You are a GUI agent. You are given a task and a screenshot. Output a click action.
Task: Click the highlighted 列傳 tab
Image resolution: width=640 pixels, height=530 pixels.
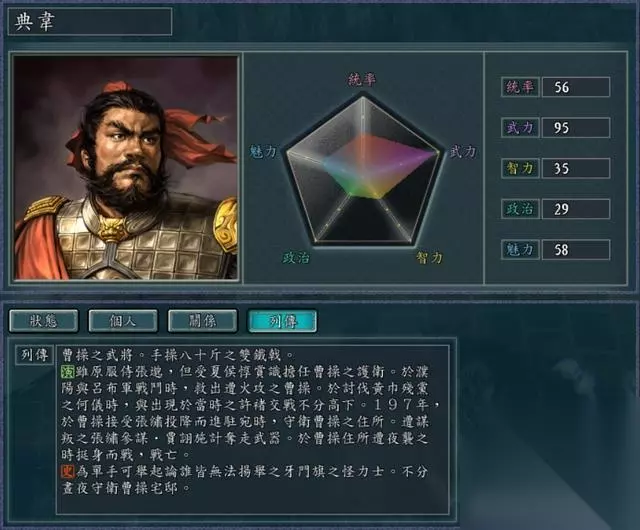click(x=282, y=321)
